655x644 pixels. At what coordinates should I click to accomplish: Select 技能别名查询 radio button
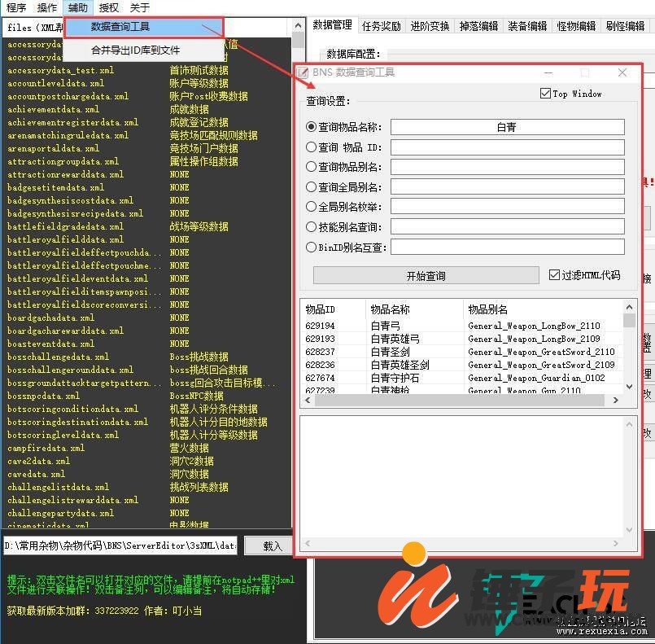tap(311, 226)
